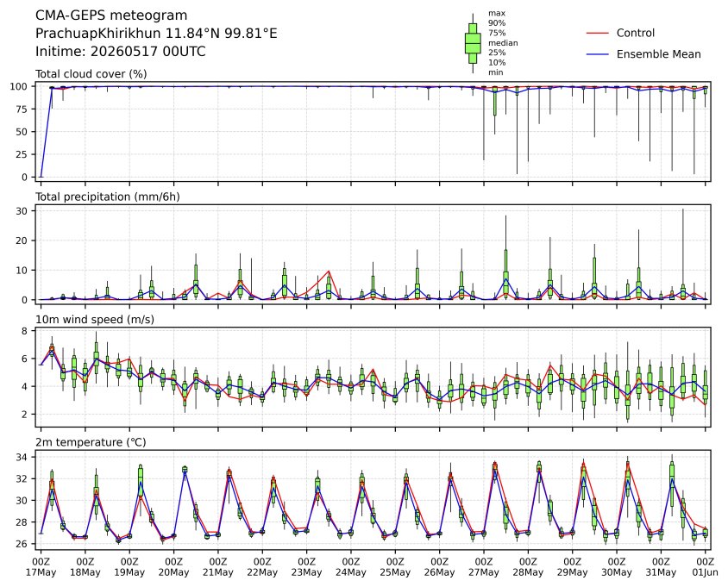The height and width of the screenshot is (587, 728).
Task: Click the 00Z 25May x-axis tick label
Action: tap(395, 567)
